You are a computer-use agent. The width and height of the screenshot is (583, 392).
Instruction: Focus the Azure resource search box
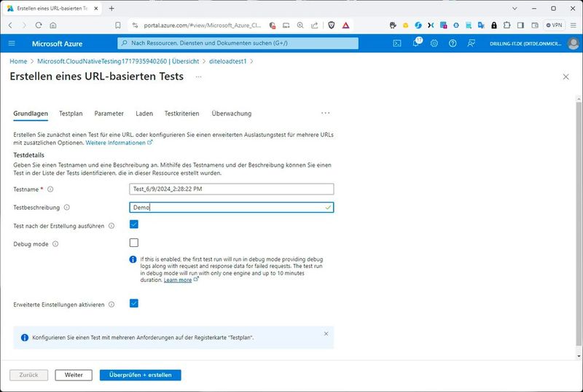pos(238,43)
